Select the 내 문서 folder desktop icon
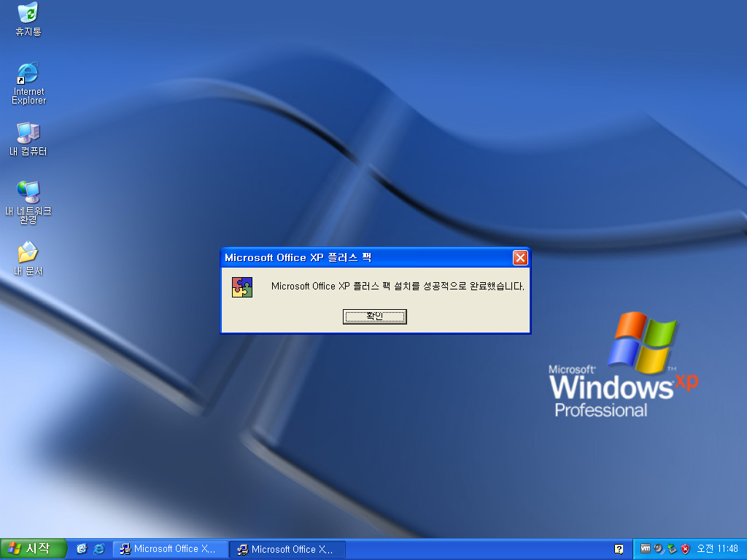This screenshot has width=747, height=560. tap(28, 259)
